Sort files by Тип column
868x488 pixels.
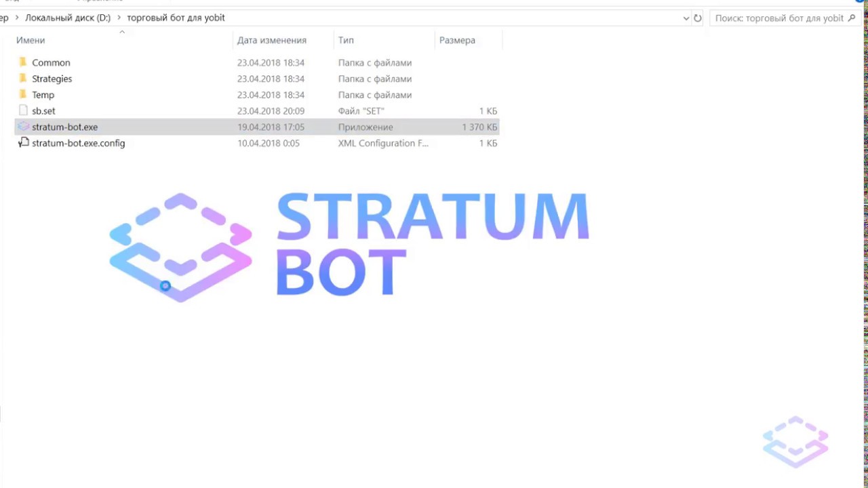pos(346,41)
